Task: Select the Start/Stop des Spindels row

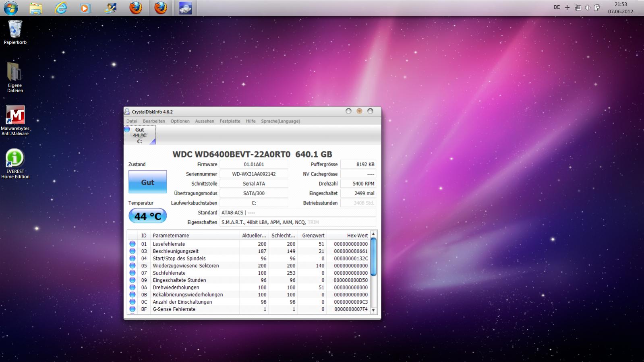Action: (248, 259)
